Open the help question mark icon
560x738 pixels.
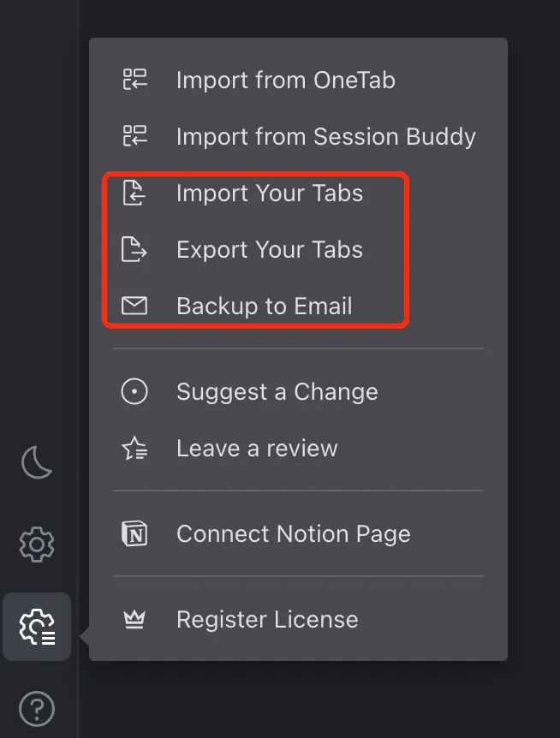tap(36, 708)
